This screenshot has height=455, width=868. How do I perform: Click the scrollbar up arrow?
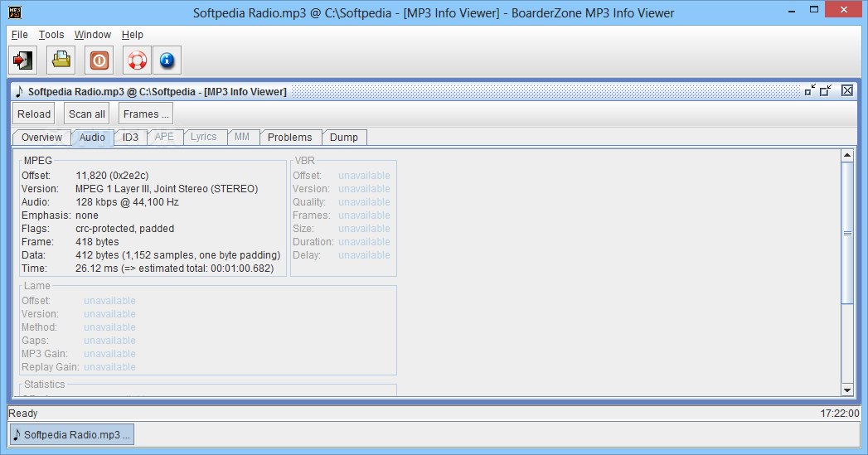[847, 156]
